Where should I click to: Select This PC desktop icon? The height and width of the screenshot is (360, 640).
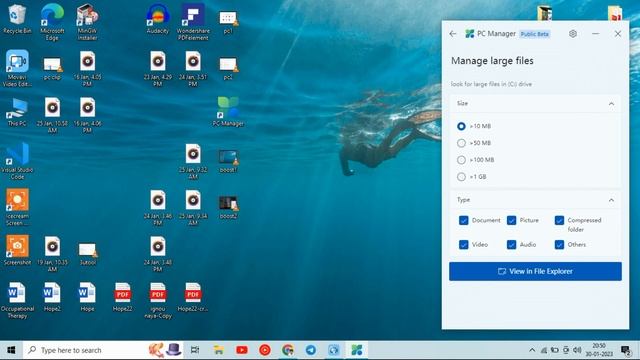(17, 112)
